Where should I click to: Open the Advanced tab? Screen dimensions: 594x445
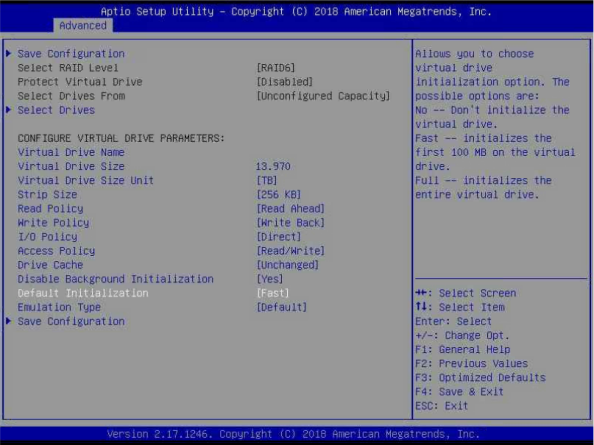(83, 25)
